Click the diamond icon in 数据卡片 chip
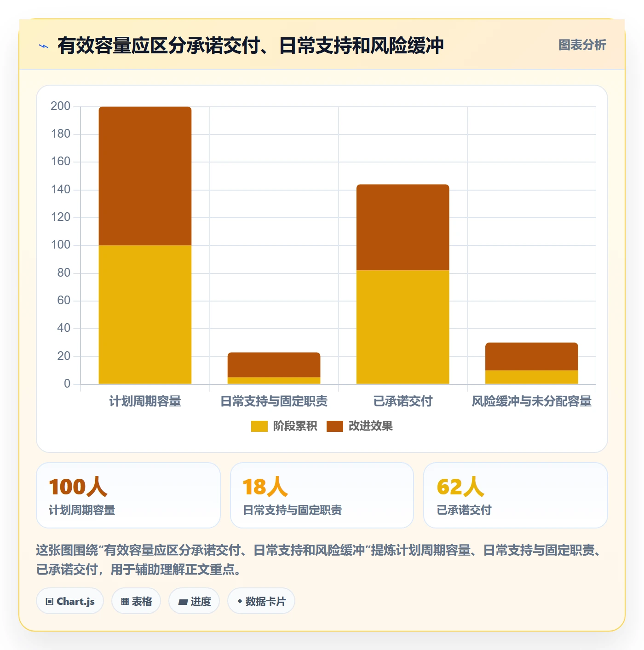 pos(240,601)
